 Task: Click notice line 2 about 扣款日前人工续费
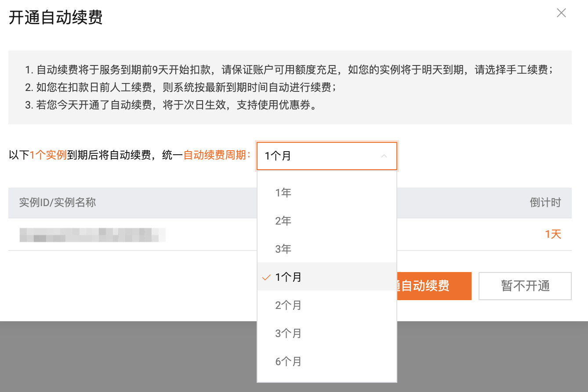(x=181, y=87)
